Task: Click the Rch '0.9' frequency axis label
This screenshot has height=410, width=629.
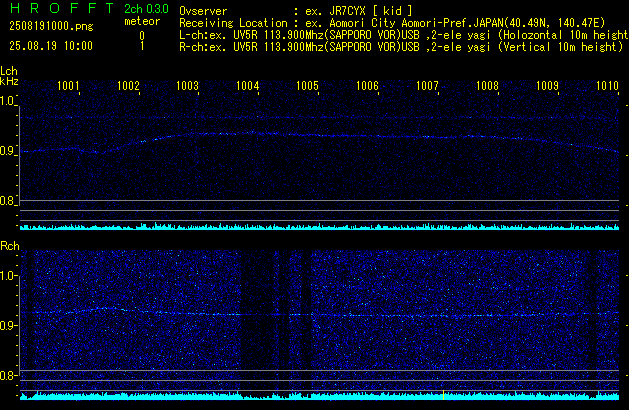Action: coord(8,325)
